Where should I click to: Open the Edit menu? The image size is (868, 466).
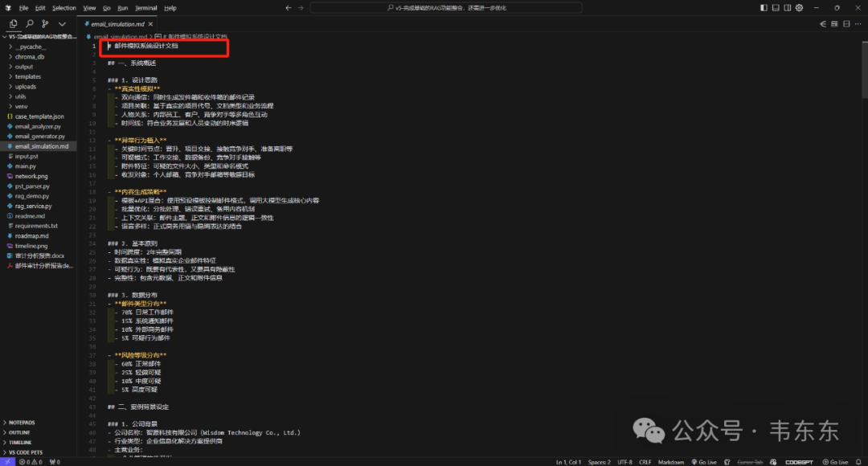point(40,8)
